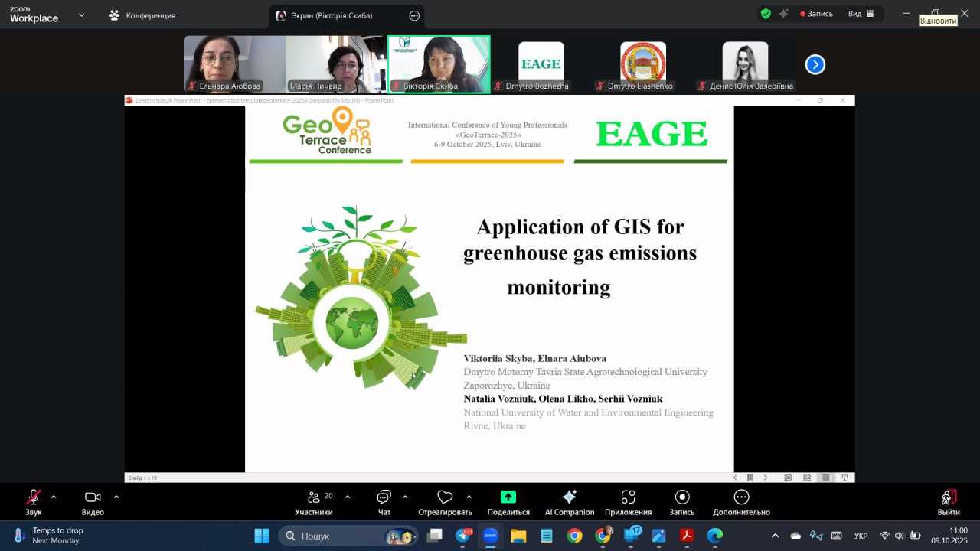Open the taskbar app with badge 17

pyautogui.click(x=632, y=536)
